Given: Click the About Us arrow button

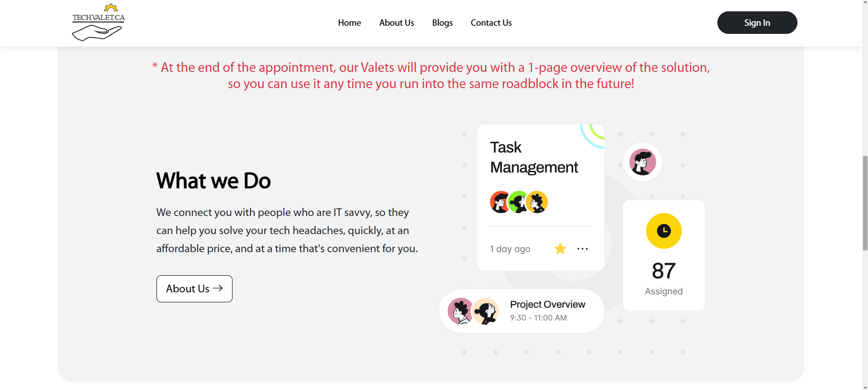Looking at the screenshot, I should tap(194, 289).
